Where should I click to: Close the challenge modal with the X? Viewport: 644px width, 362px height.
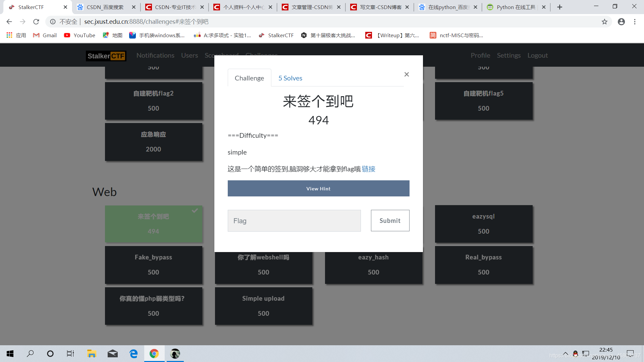(407, 74)
